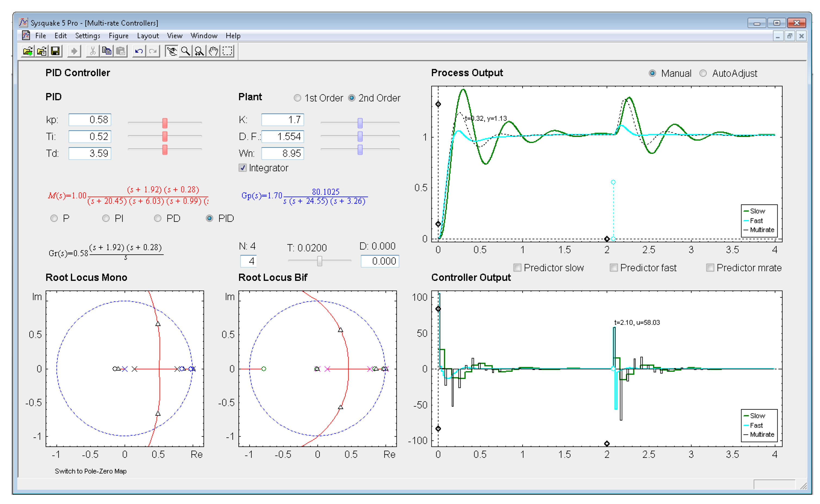The height and width of the screenshot is (504, 820).
Task: Choose the PI controller type
Action: point(106,218)
